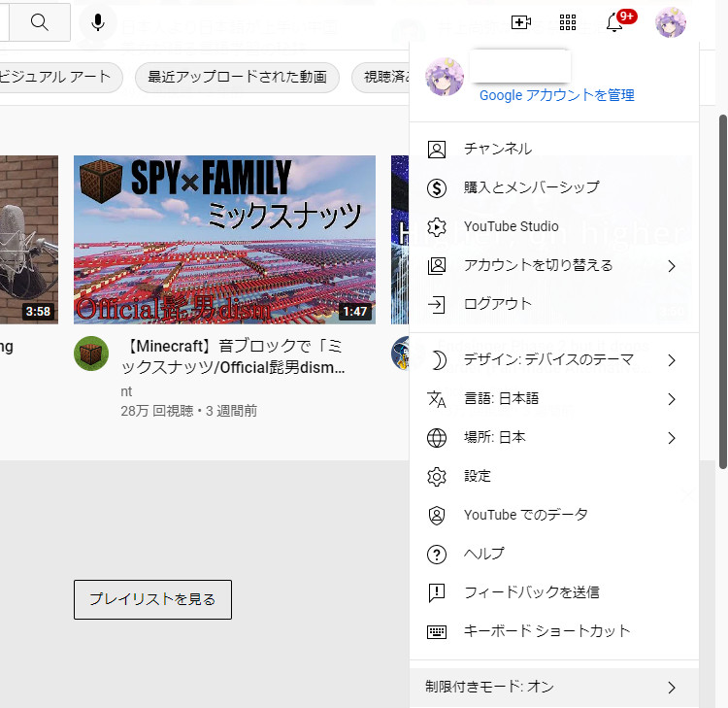The image size is (728, 708).
Task: Expand the 場所: 日本 chevron
Action: pos(672,438)
